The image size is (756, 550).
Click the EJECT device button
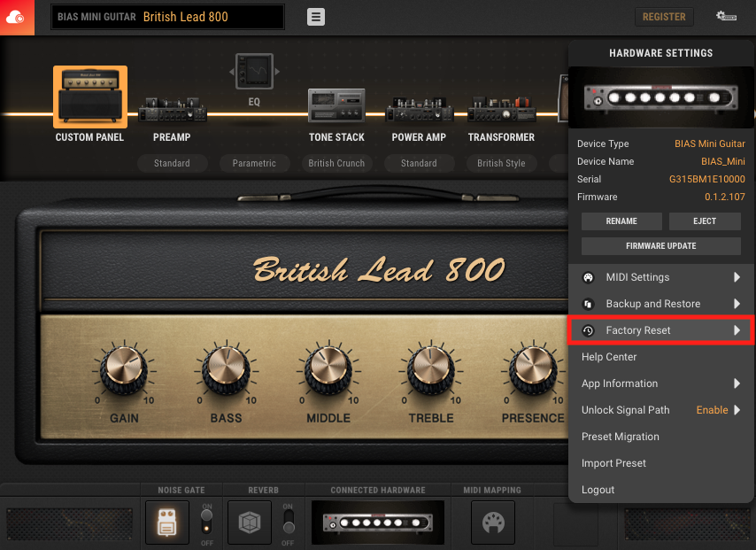(705, 221)
